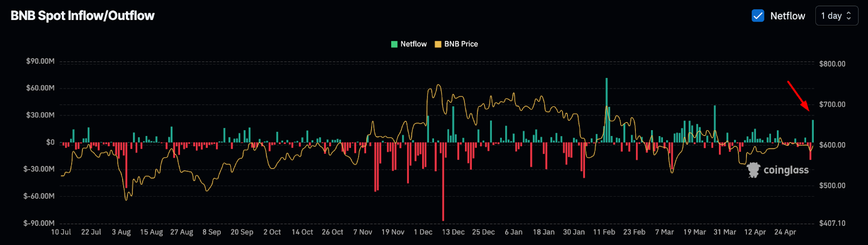
Task: Click the 7 Nov date label
Action: pos(362,232)
